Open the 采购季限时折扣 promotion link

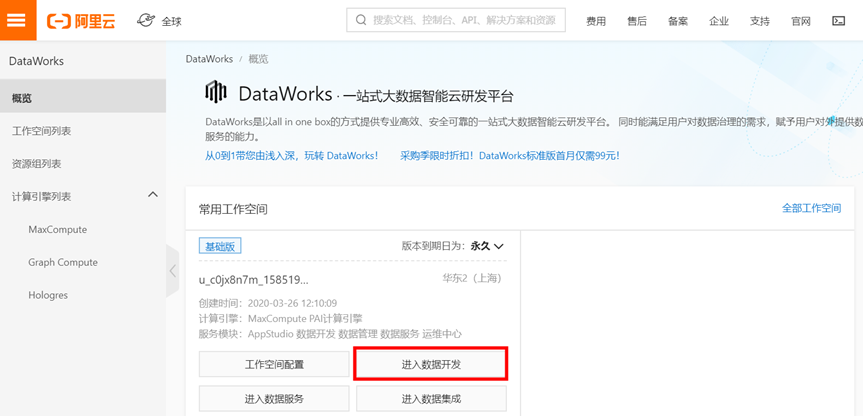510,156
